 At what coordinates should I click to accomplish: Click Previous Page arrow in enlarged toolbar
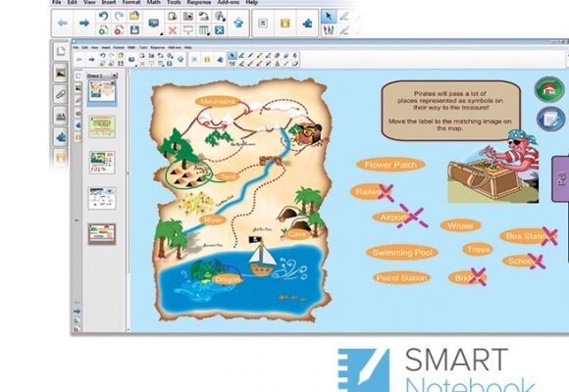click(63, 23)
